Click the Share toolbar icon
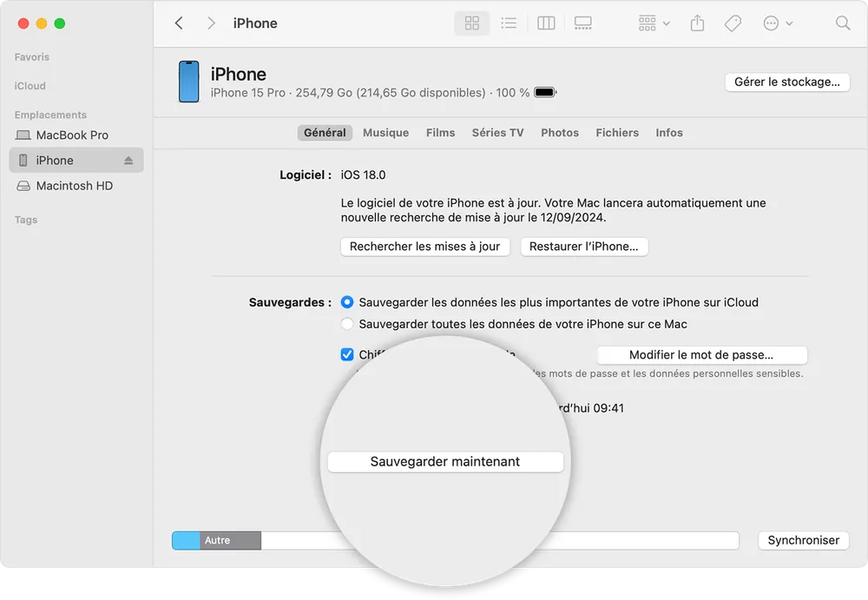868x600 pixels. point(698,23)
